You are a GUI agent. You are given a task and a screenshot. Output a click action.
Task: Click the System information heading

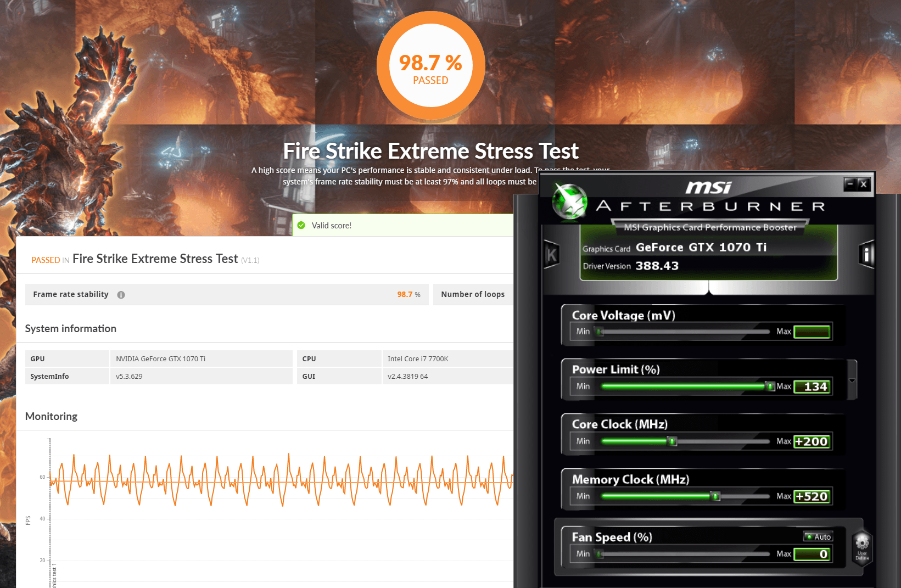point(71,328)
